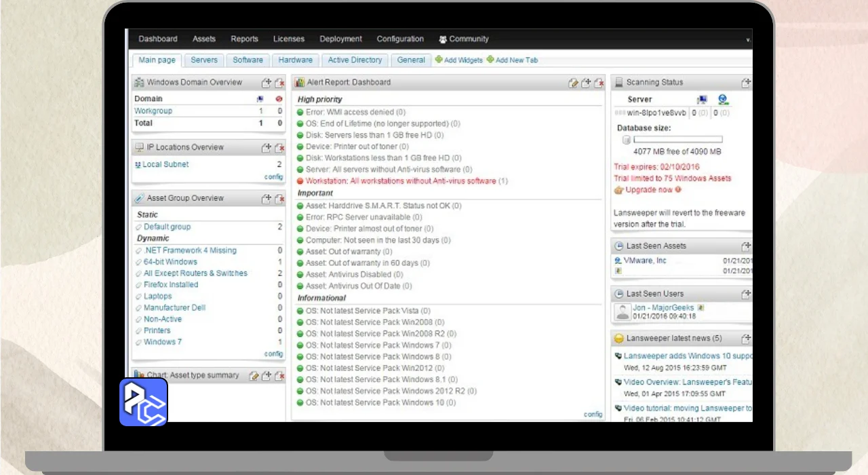The image size is (868, 475).
Task: Remove the Asset Group Overview widget
Action: click(279, 198)
